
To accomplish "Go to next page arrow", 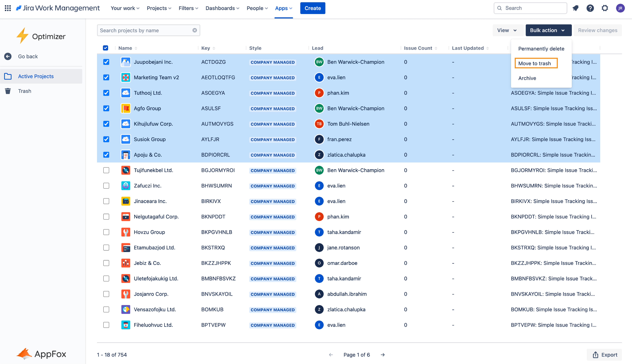I will coord(383,355).
